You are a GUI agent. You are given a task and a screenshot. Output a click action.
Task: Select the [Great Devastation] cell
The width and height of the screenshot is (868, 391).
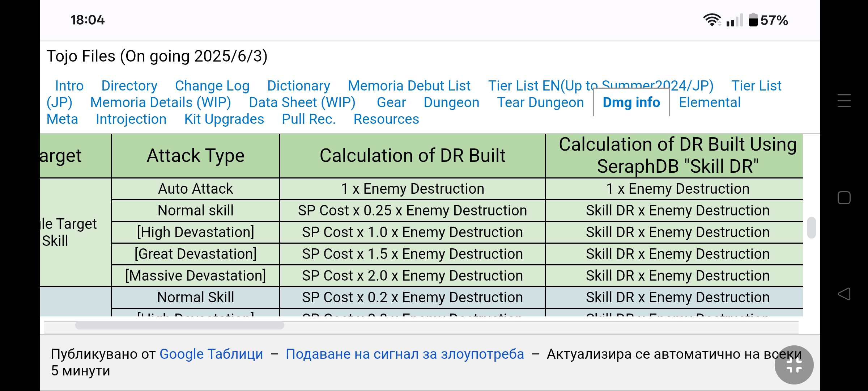tap(196, 254)
